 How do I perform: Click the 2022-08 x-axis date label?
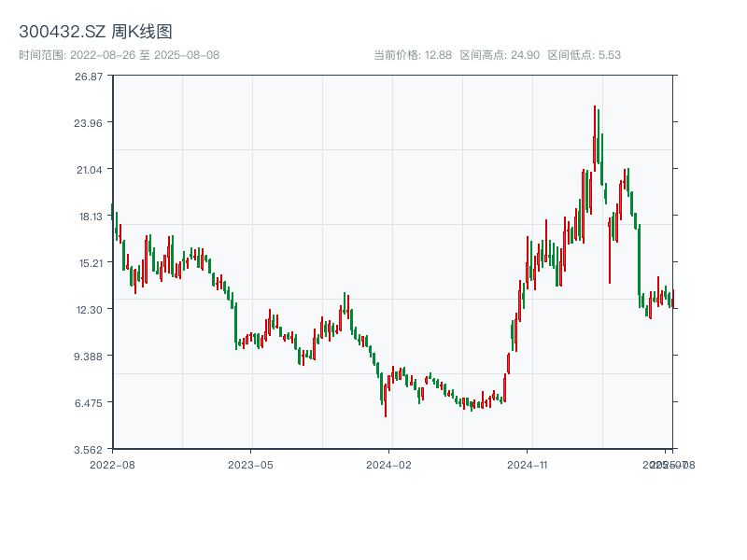(x=112, y=464)
